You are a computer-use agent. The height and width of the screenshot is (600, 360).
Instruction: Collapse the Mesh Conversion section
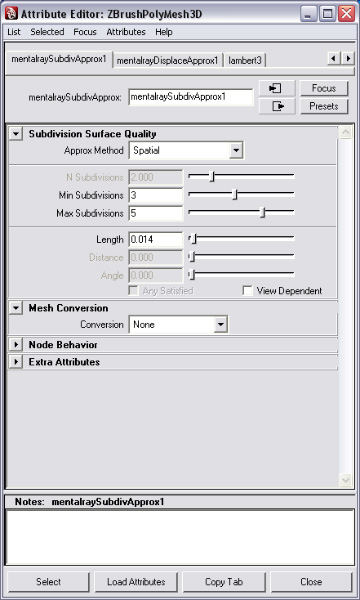click(x=16, y=308)
